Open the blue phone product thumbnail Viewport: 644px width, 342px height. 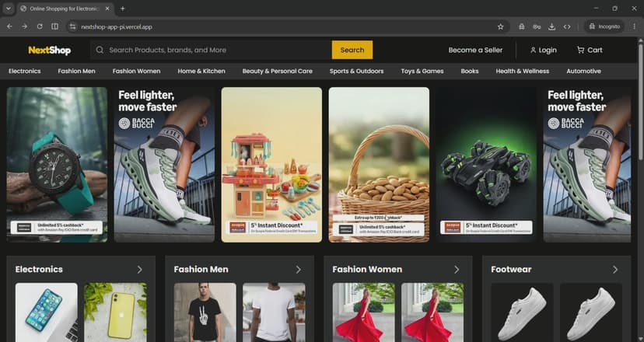pyautogui.click(x=47, y=312)
